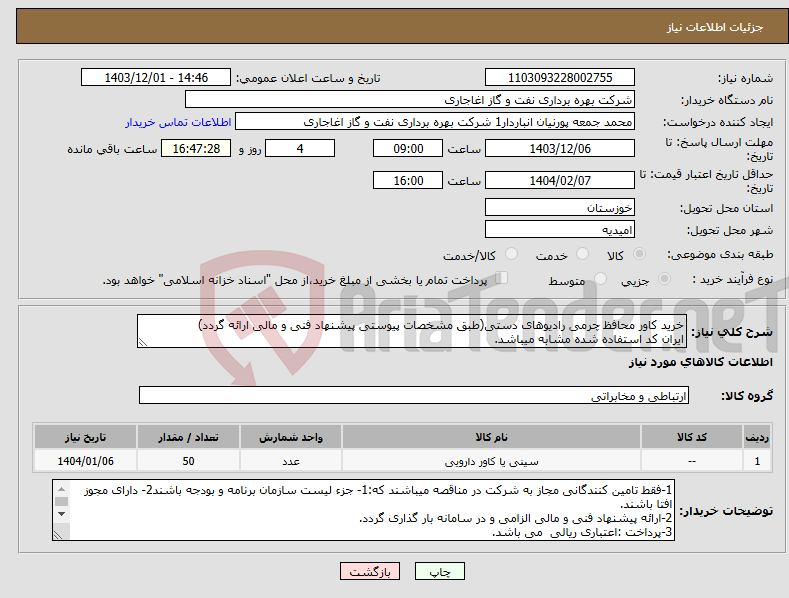Click the item name cell سینی یا کاور دارویی

[492, 461]
